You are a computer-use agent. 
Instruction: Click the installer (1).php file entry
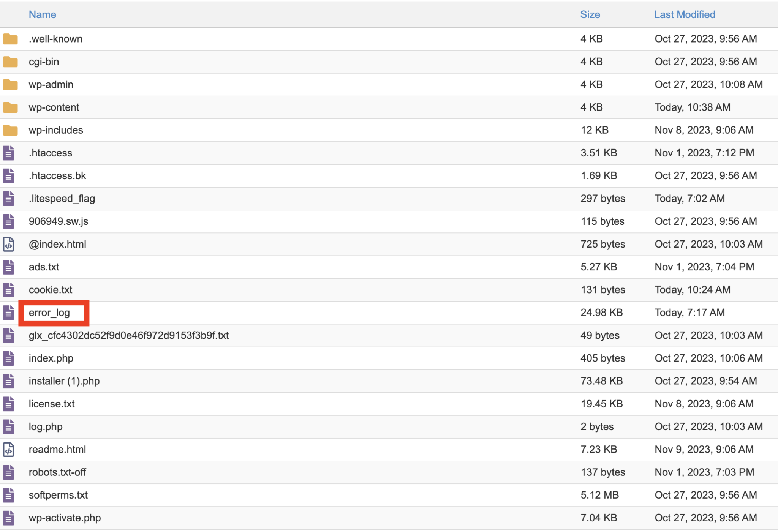pos(64,381)
